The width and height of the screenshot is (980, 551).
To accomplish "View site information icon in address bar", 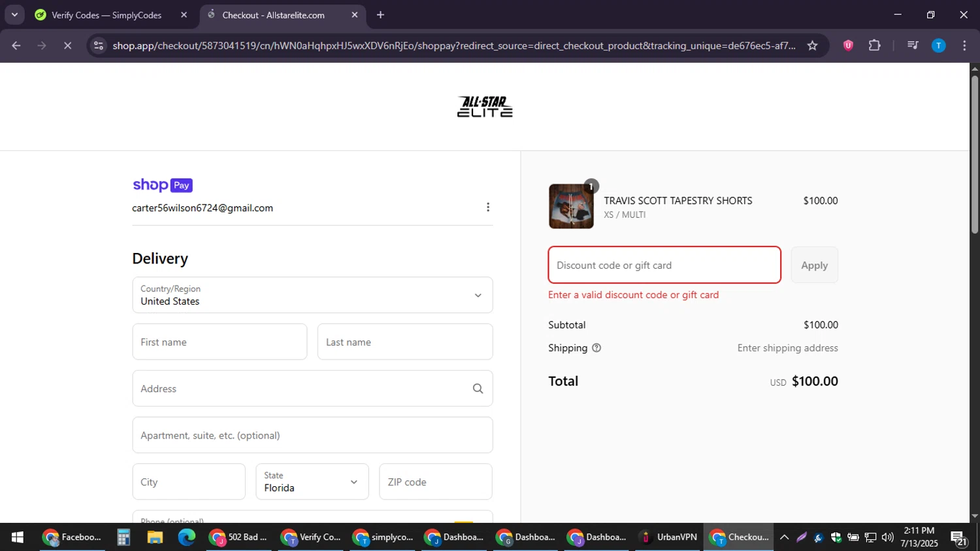I will pyautogui.click(x=99, y=46).
